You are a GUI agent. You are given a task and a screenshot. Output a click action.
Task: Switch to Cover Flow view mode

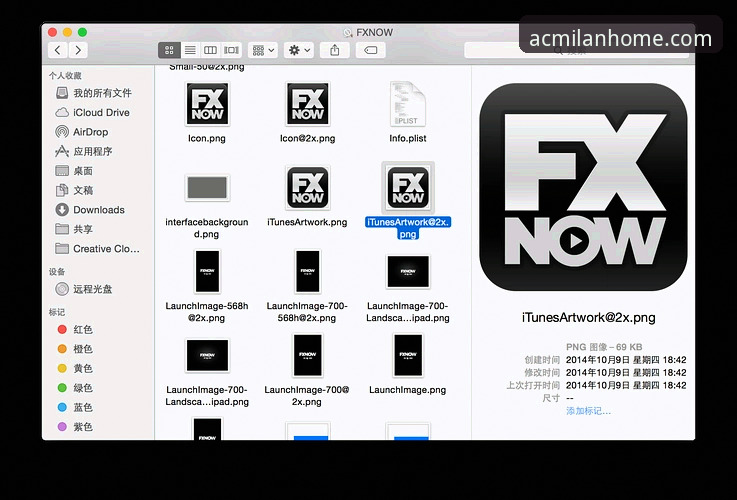pos(231,50)
